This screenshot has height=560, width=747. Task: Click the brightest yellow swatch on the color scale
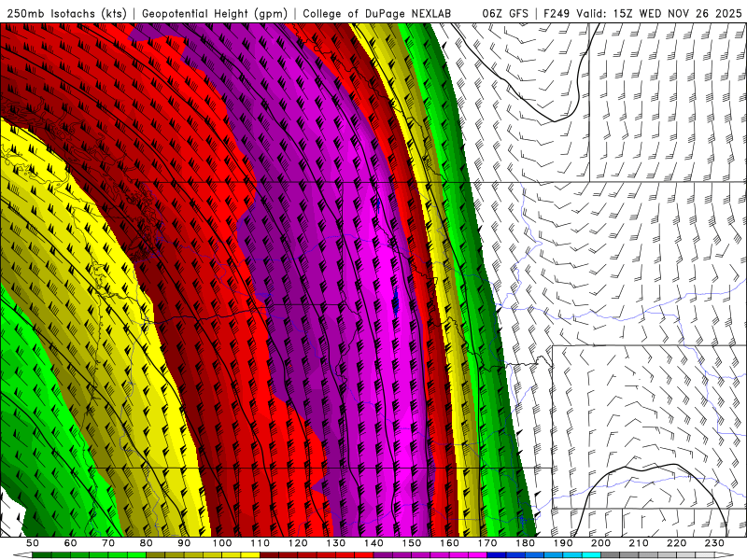click(250, 555)
